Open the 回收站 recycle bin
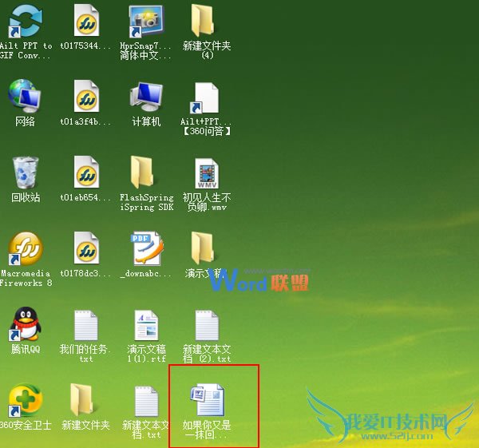Screen dimensions: 479x448 26,172
